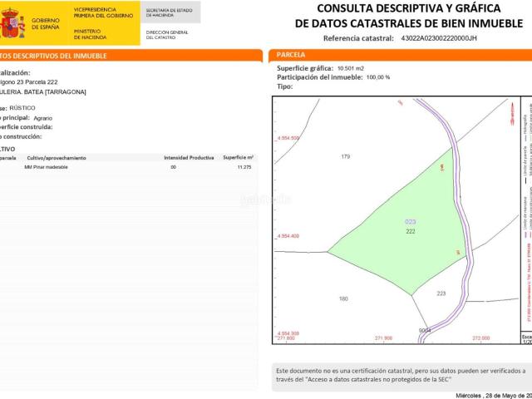
Task: Click title 'CONSULTA DESCRIPTIVA Y GRÁFICA'
Action: [408, 8]
